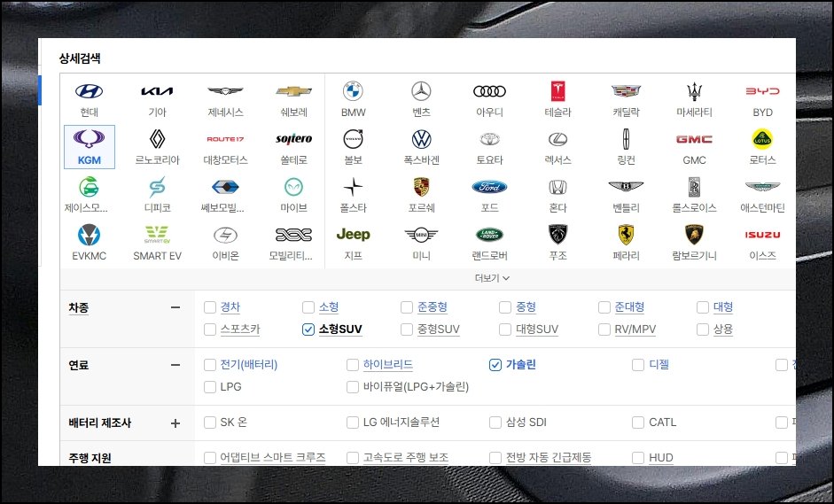Choose the Lincoln (링컨) brand logo
834x504 pixels.
[626, 139]
